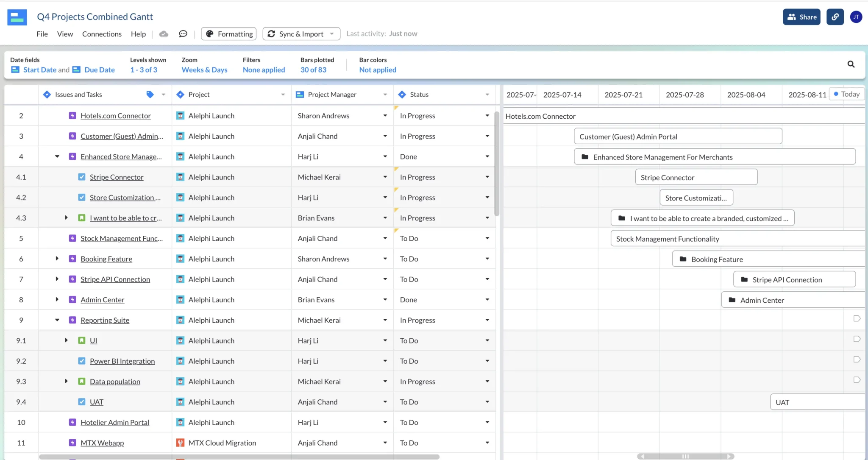Click the comment bubble icon toolbar
Screen dimensions: 868x460
point(183,33)
